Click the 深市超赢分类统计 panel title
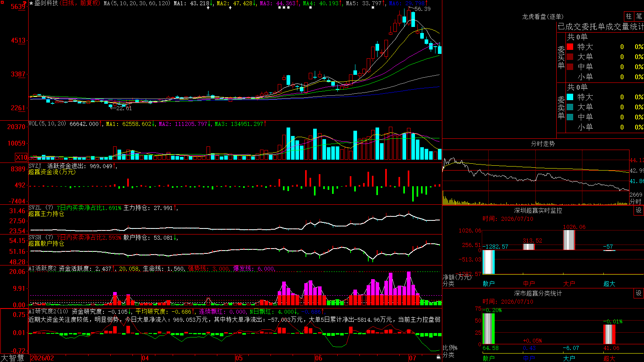The image size is (644, 362). pyautogui.click(x=538, y=293)
